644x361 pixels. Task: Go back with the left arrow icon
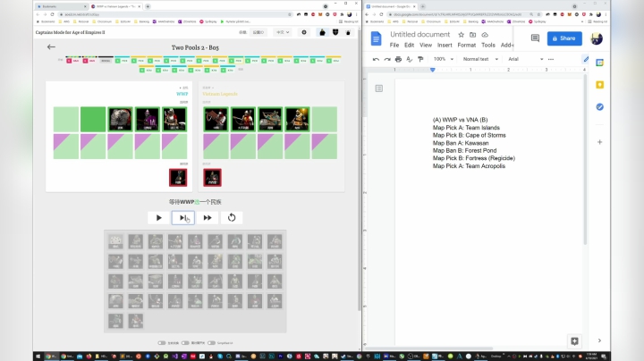click(51, 47)
